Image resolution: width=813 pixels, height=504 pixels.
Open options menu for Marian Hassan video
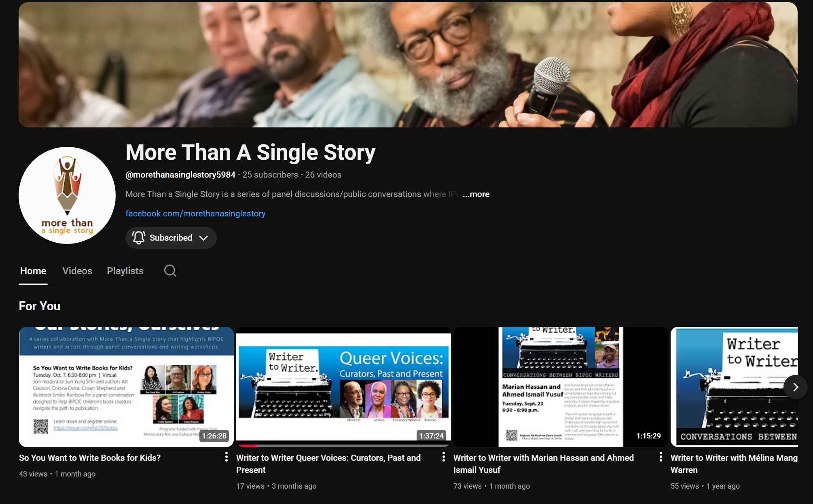pos(661,457)
